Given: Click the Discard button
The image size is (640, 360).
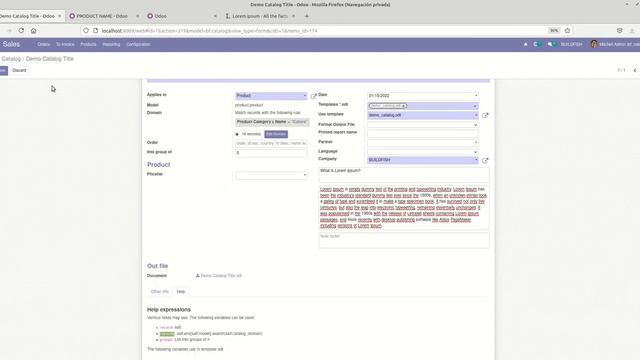Looking at the screenshot, I should point(19,70).
